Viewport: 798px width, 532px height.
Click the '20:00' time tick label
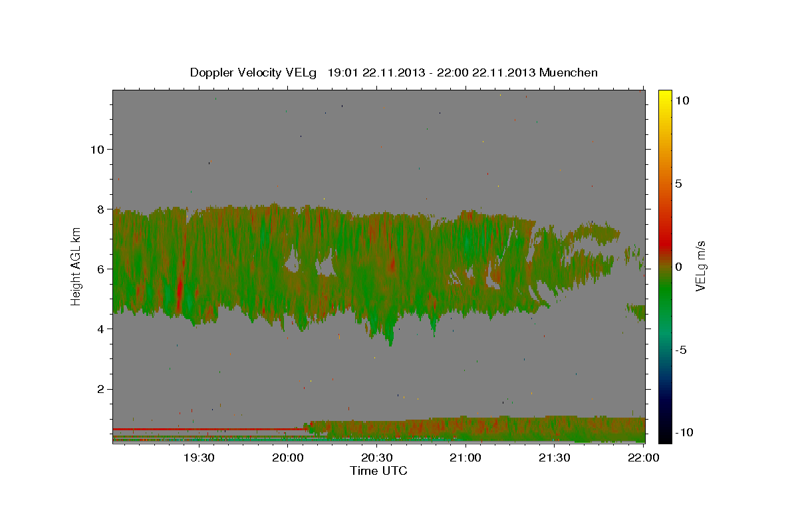click(287, 458)
